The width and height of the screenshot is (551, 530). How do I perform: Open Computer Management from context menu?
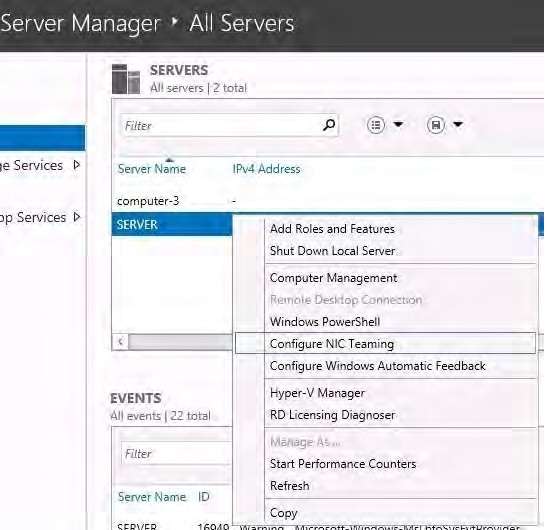click(x=333, y=278)
